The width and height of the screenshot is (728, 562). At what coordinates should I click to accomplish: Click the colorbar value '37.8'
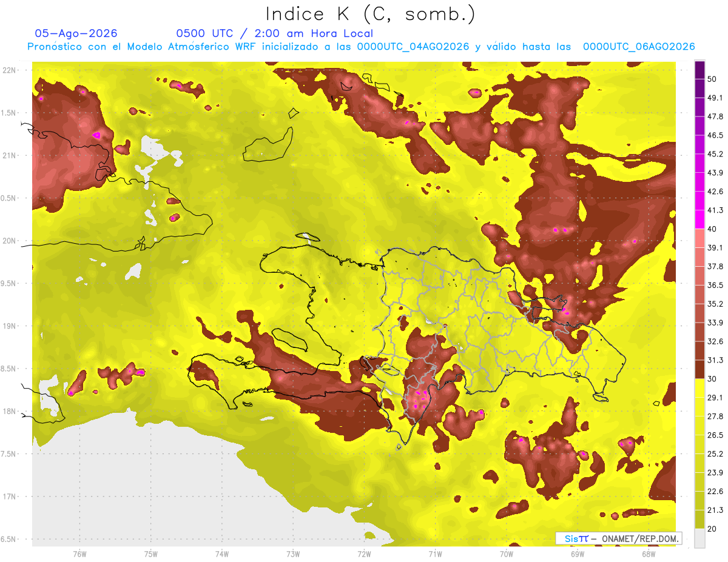tap(715, 266)
